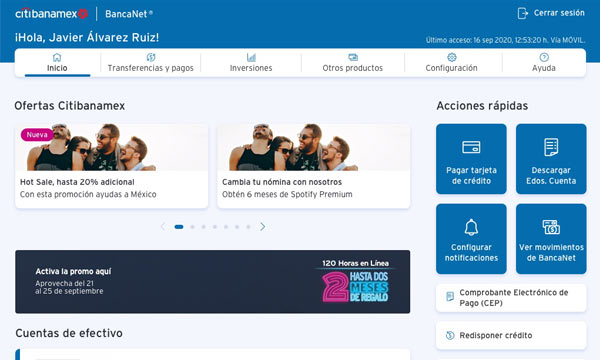This screenshot has height=360, width=600.
Task: Select the second carousel page dot
Action: click(192, 227)
